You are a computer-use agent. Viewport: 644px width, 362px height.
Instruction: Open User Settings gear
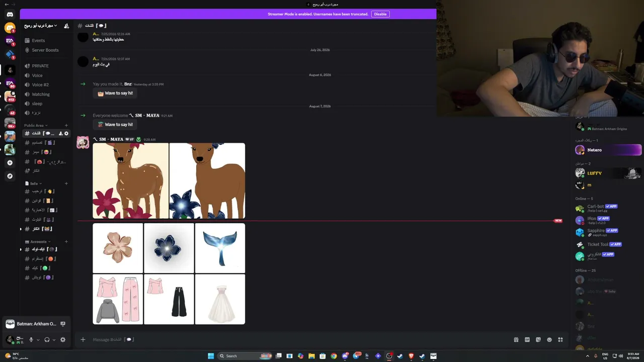63,340
